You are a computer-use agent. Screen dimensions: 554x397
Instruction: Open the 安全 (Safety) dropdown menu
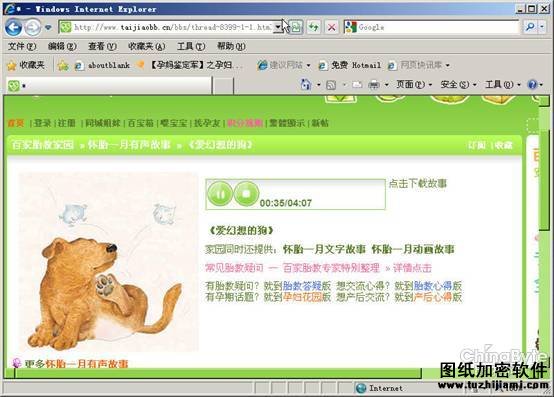(x=459, y=84)
